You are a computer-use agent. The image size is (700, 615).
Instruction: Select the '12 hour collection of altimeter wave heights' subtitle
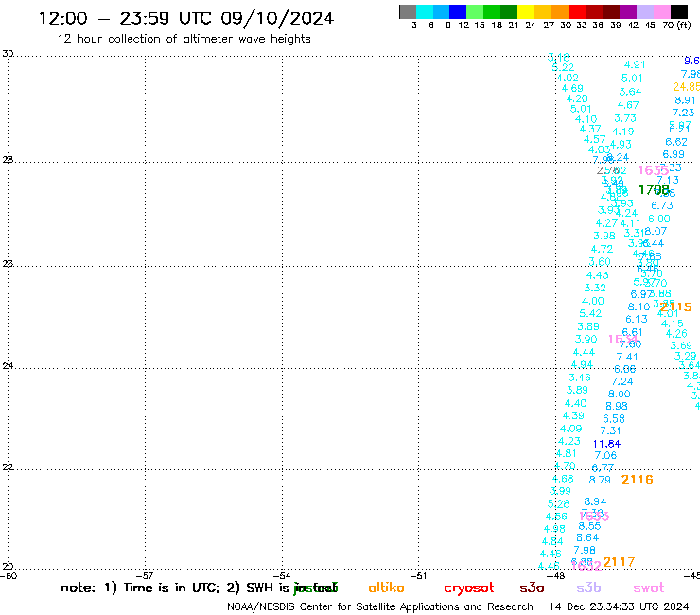click(x=184, y=39)
